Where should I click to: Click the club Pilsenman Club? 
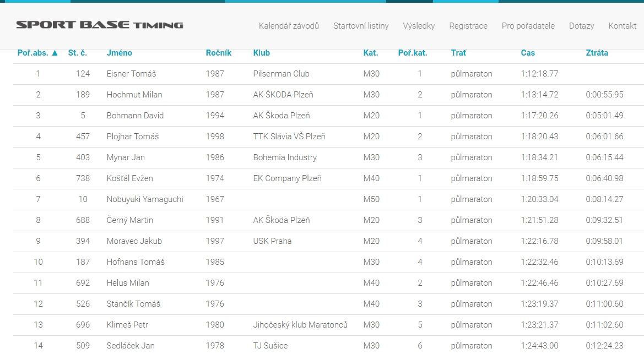pos(282,74)
